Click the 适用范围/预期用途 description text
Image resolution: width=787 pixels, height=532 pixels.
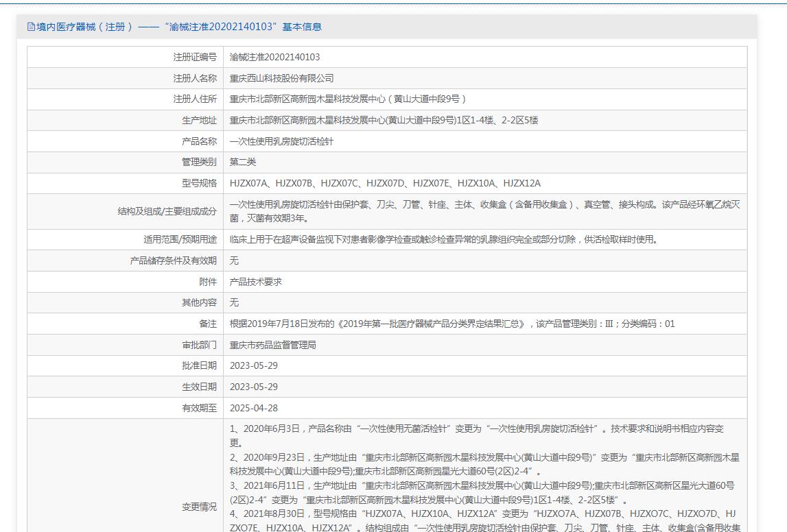pos(443,240)
